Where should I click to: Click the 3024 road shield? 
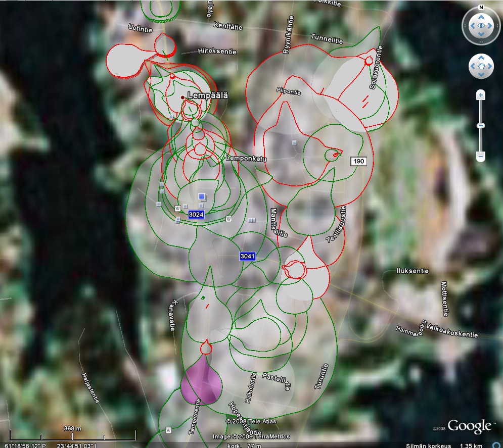(196, 214)
